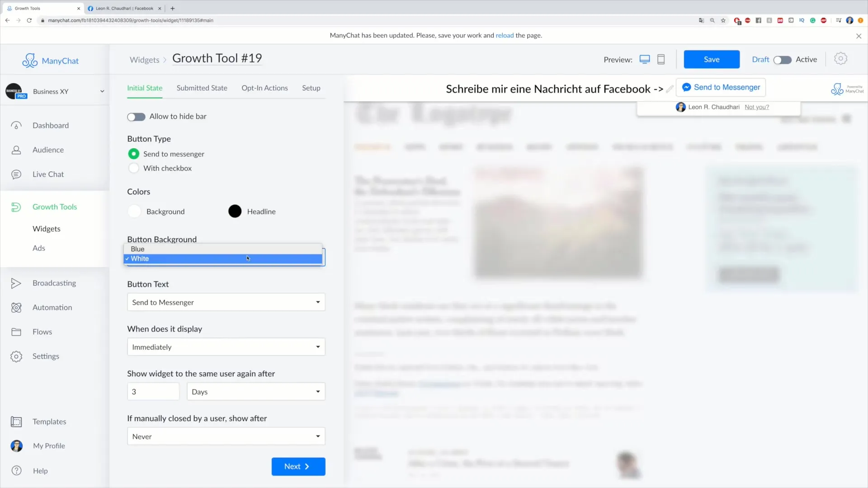Screen dimensions: 868x488
Task: Navigate to Audience panel
Action: coord(47,150)
